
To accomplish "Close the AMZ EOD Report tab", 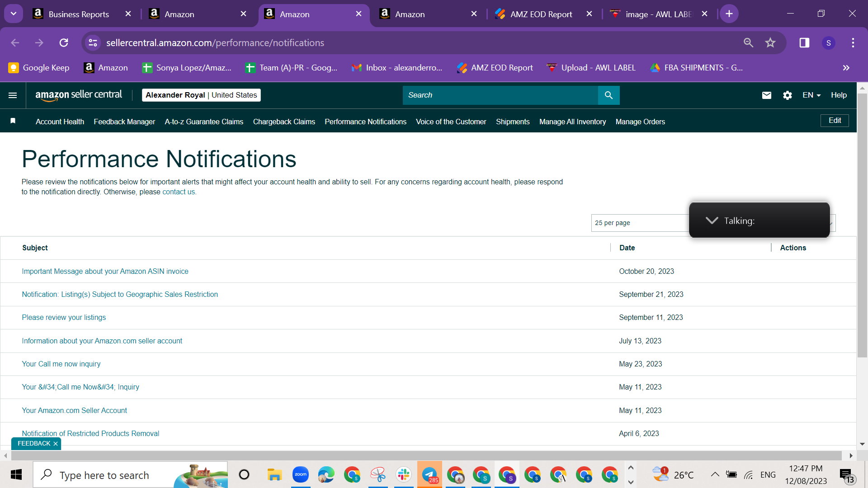I will 589,14.
